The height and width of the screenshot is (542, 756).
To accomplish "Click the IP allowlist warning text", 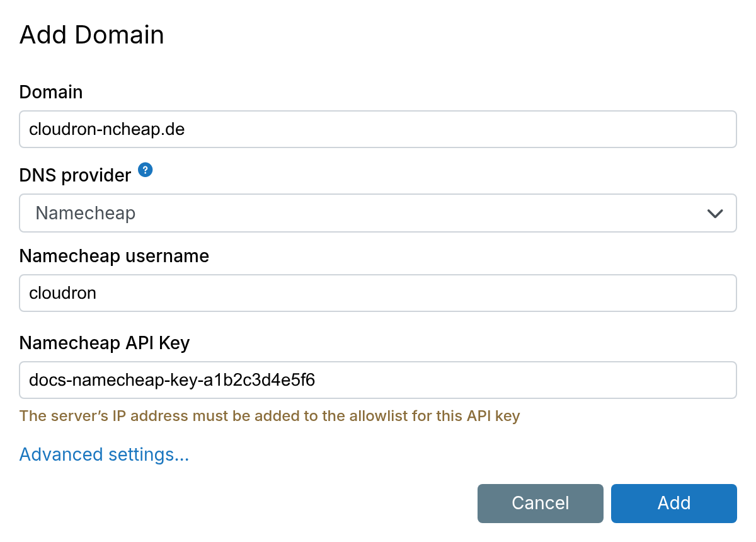I will 270,416.
